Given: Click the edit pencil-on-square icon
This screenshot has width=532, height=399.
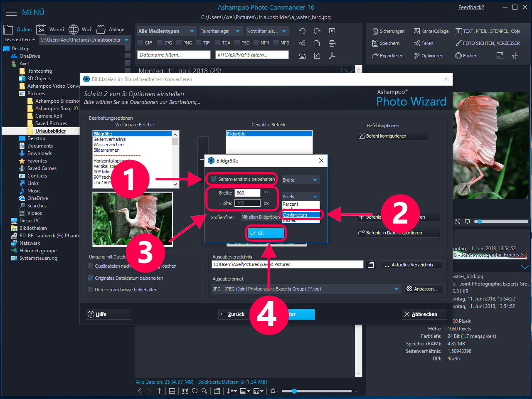Looking at the screenshot, I should click(317, 56).
